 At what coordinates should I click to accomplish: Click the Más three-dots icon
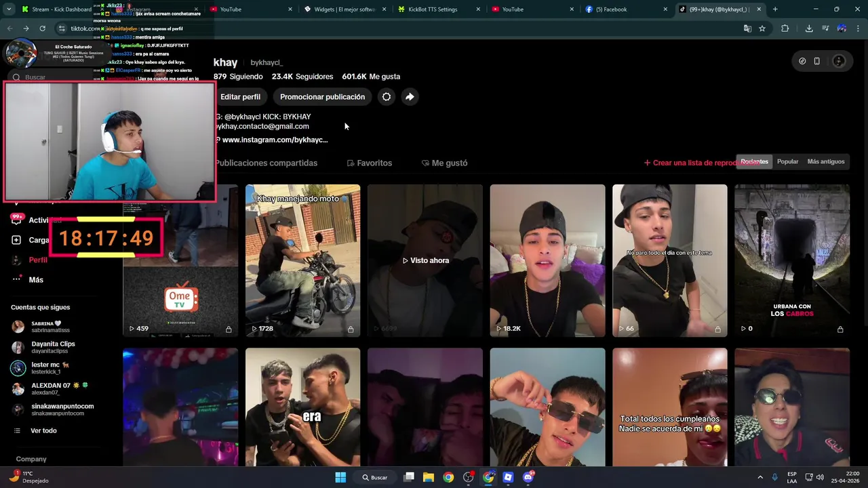click(16, 279)
